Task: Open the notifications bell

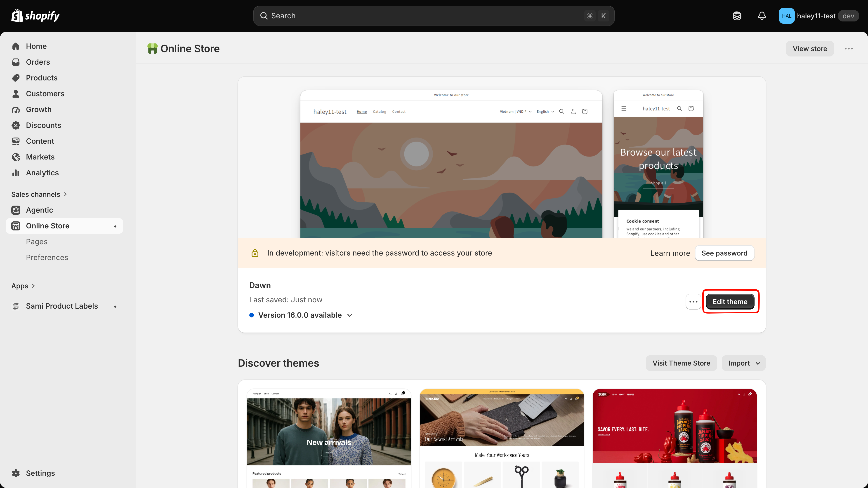Action: click(762, 16)
